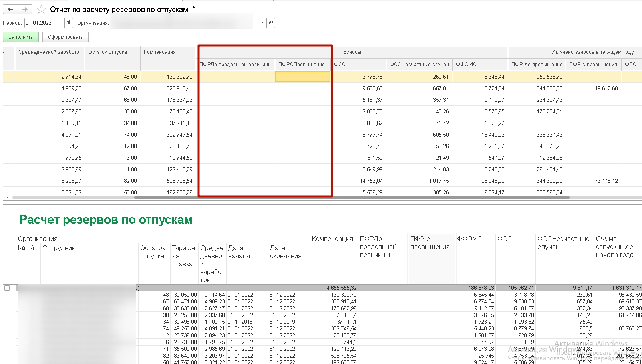Image resolution: width=642 pixels, height=364 pixels.
Task: Add report to favorites with star
Action: 41,10
